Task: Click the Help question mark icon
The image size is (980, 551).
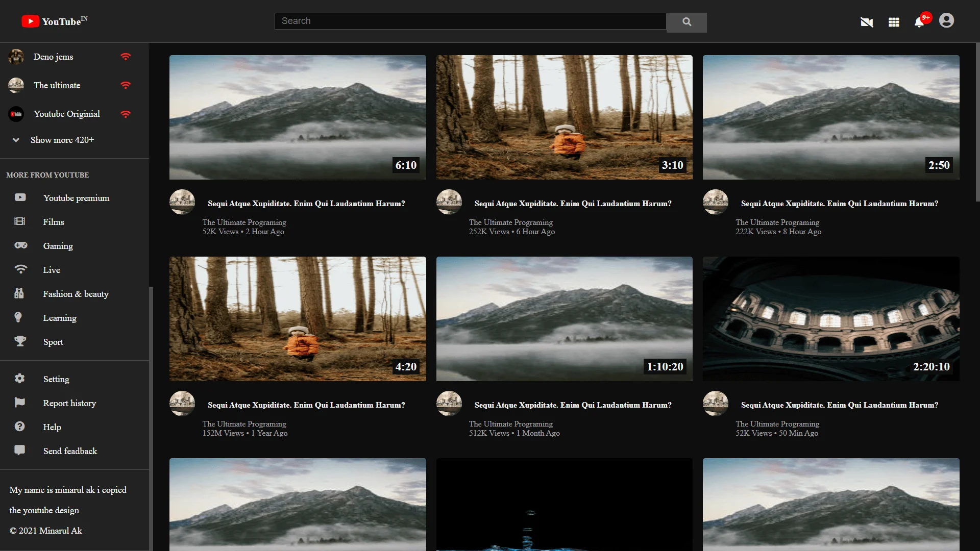Action: [x=19, y=427]
